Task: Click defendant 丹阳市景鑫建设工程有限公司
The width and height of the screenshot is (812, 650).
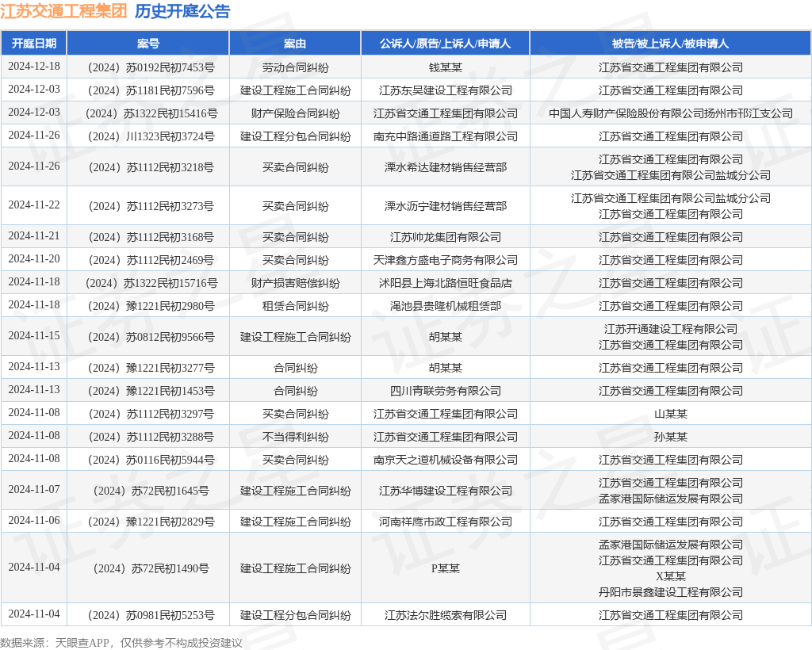Action: click(671, 592)
